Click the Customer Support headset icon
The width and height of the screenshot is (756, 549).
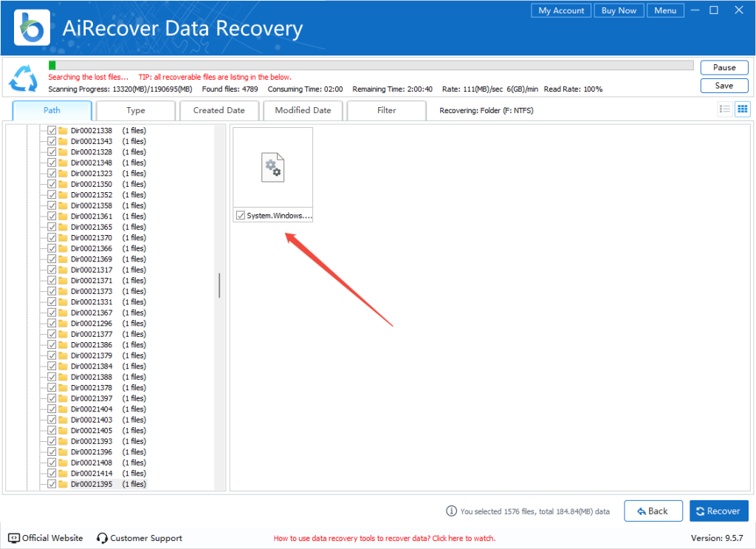[x=103, y=538]
